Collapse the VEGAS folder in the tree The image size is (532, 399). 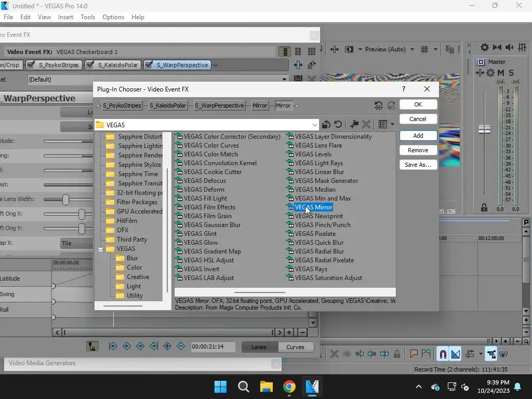point(100,249)
